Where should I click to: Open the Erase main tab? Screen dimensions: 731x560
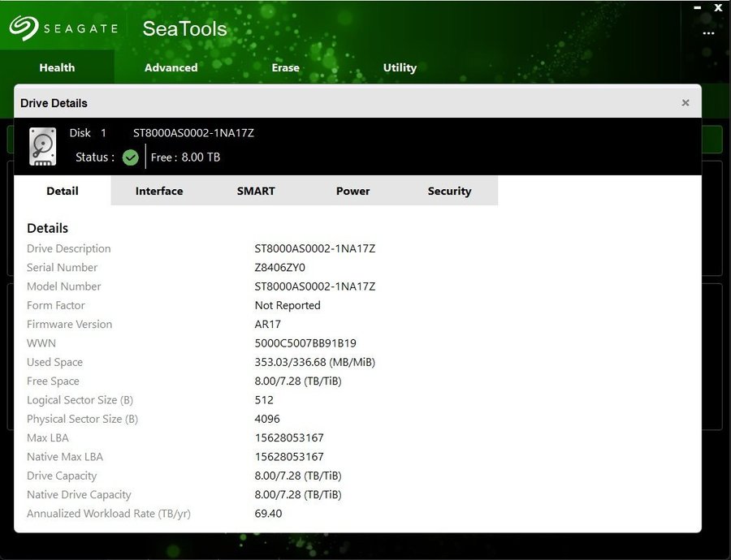(x=285, y=67)
